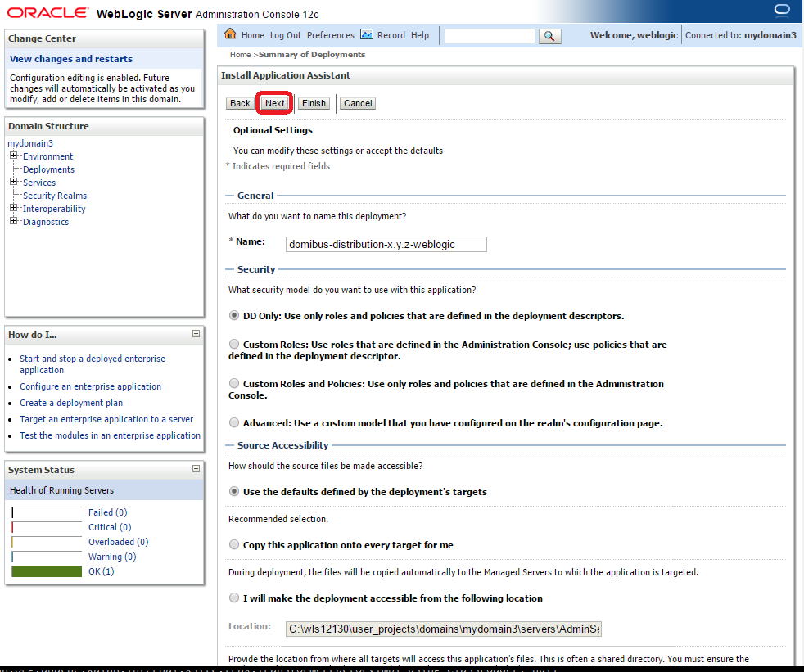The image size is (804, 672).
Task: Open Security Realms in Domain Structure
Action: (x=55, y=196)
